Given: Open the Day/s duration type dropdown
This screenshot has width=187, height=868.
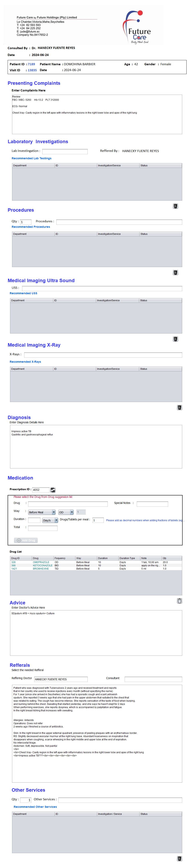Looking at the screenshot, I should point(50,520).
